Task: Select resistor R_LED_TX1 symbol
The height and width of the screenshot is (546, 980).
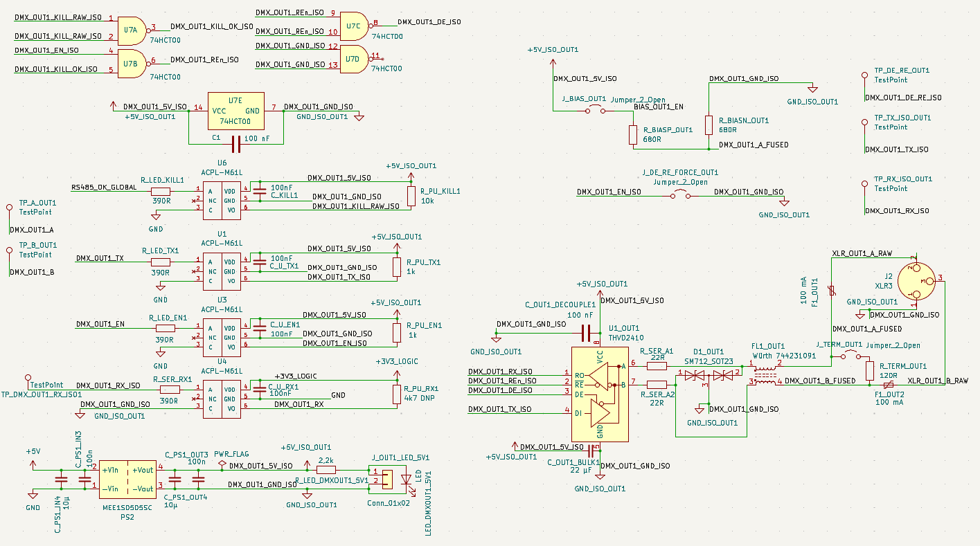Action: tap(161, 262)
